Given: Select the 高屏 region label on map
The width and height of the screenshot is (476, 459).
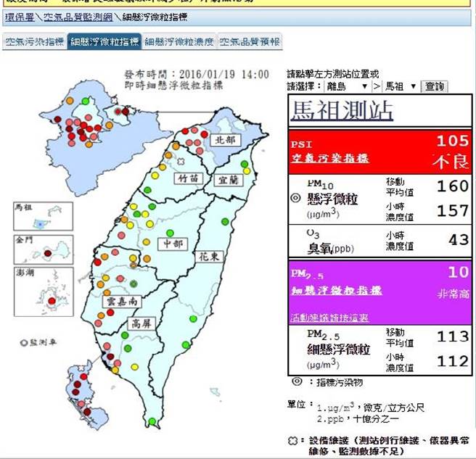Looking at the screenshot, I should tap(141, 323).
